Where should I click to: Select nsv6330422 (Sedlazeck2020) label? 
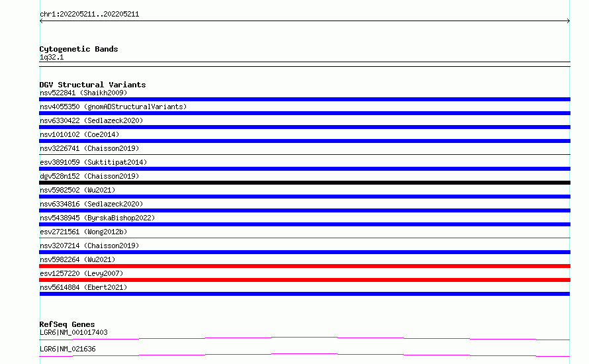[91, 120]
